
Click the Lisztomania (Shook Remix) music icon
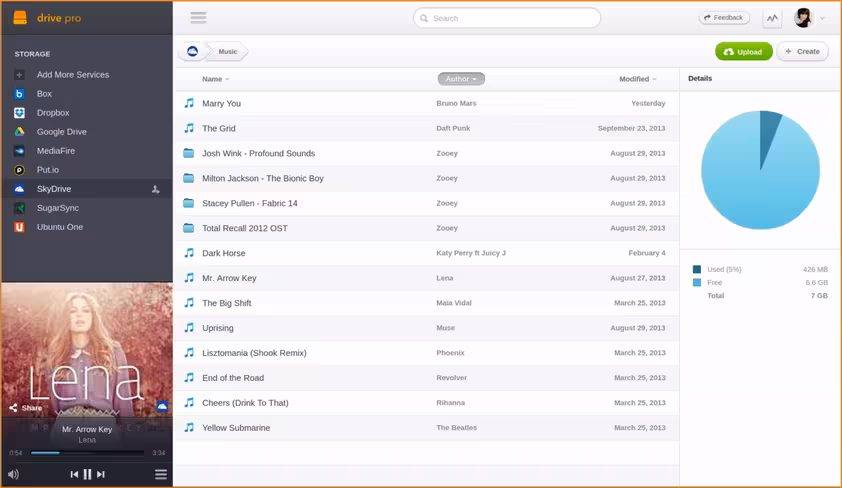(189, 353)
